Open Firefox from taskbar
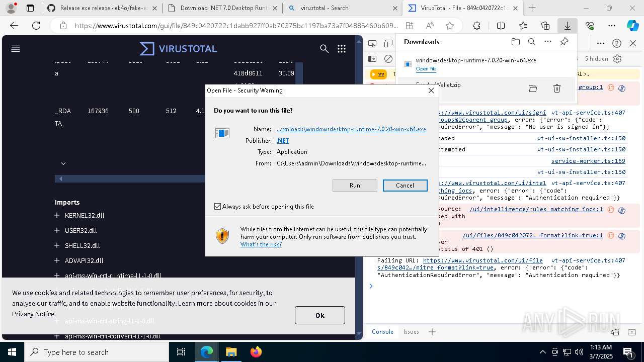644x362 pixels. (x=256, y=352)
